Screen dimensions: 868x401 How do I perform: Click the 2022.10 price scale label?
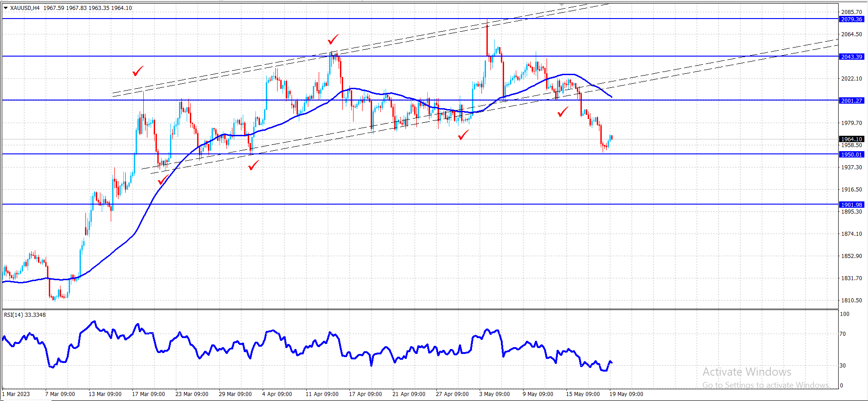point(851,79)
